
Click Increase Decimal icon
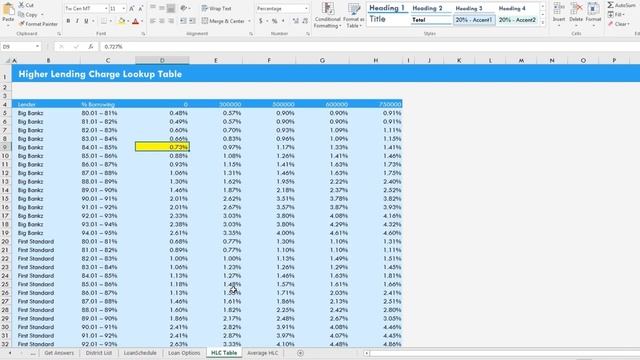click(296, 21)
